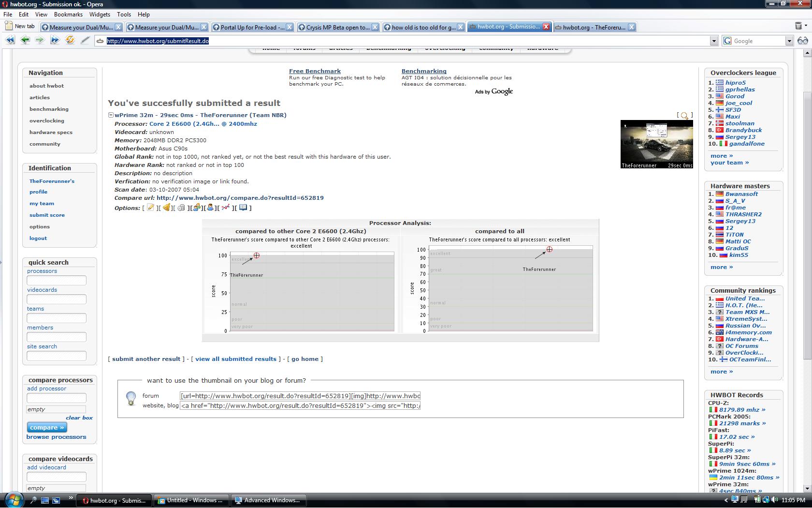Click the single user icon in Options
Viewport: 812px width, 508px height.
tap(210, 208)
